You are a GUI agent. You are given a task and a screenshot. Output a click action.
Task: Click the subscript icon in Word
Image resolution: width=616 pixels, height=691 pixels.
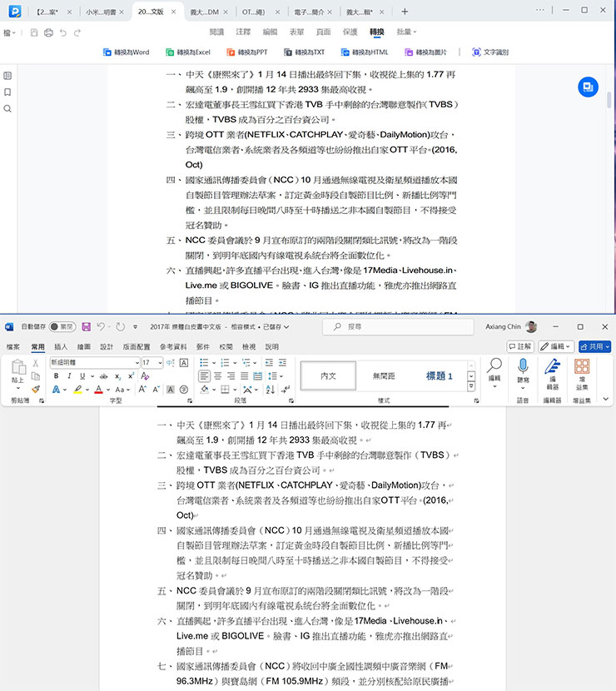click(118, 376)
